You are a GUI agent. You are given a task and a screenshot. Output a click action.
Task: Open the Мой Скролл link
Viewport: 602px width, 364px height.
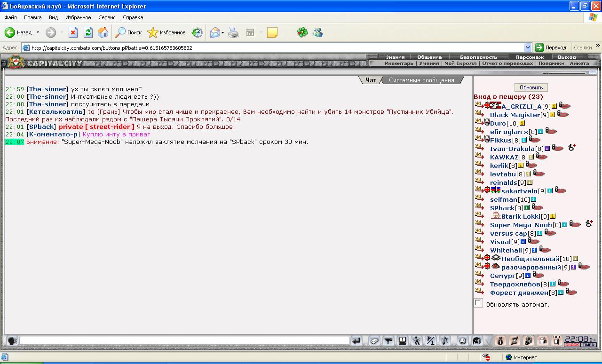coord(460,63)
